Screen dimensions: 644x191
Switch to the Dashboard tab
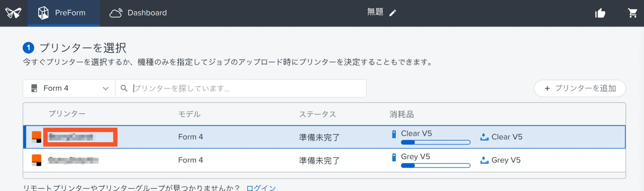pos(138,13)
